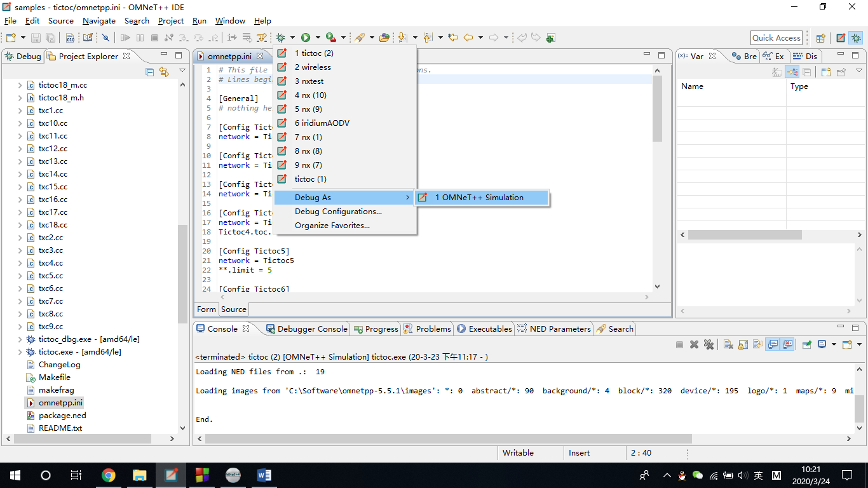
Task: Expand the tictoc.exe tree node
Action: 20,352
